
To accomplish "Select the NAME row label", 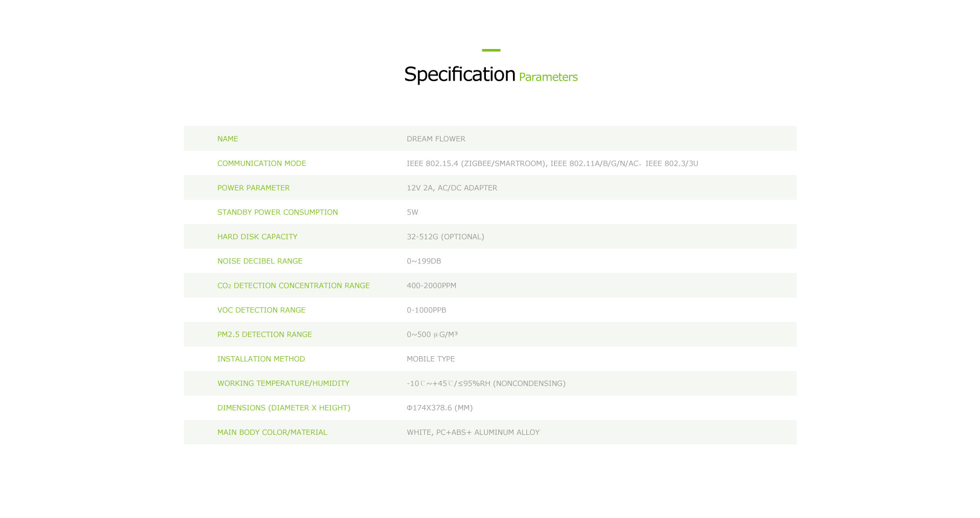I will (x=228, y=139).
